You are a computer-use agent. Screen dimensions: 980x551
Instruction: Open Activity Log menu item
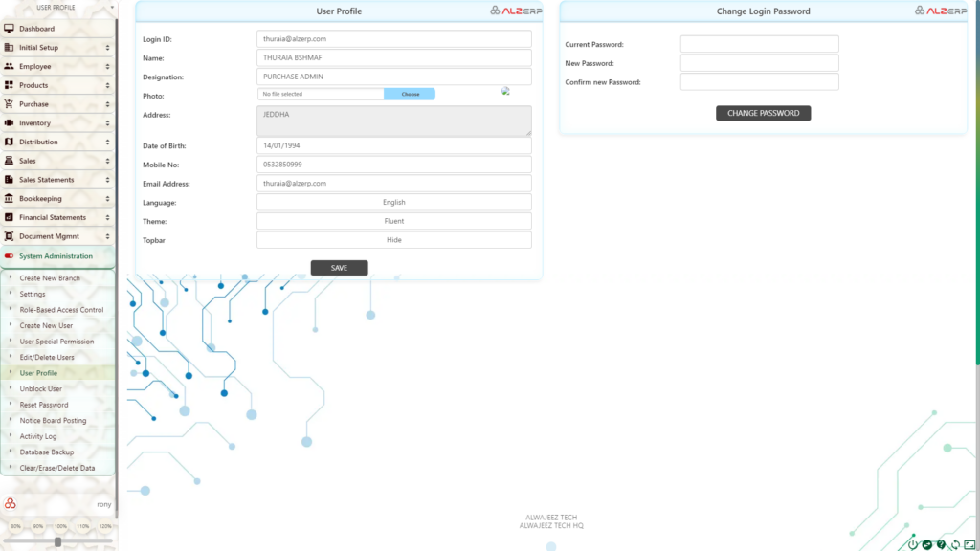[x=37, y=436]
